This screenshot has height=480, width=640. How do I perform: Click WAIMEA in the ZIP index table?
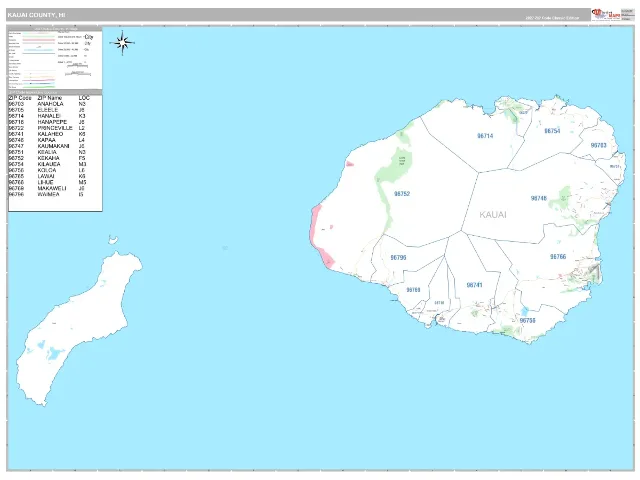pos(48,194)
